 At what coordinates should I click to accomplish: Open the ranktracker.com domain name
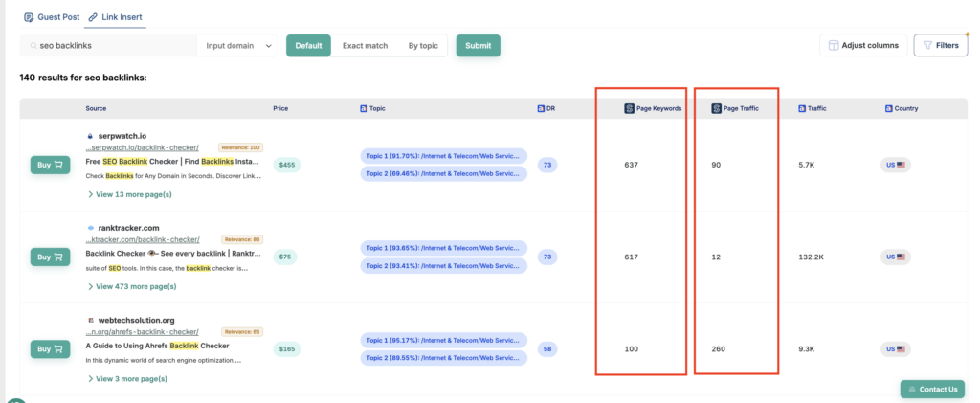[x=129, y=228]
